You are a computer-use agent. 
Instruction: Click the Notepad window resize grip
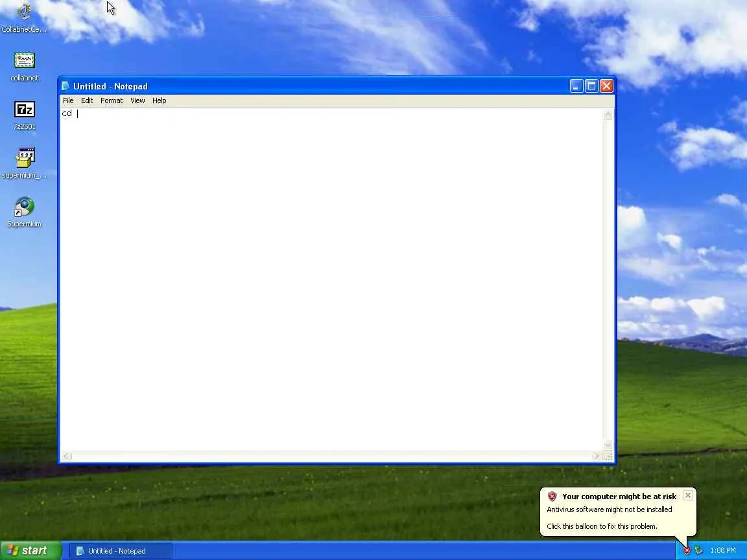(x=608, y=457)
